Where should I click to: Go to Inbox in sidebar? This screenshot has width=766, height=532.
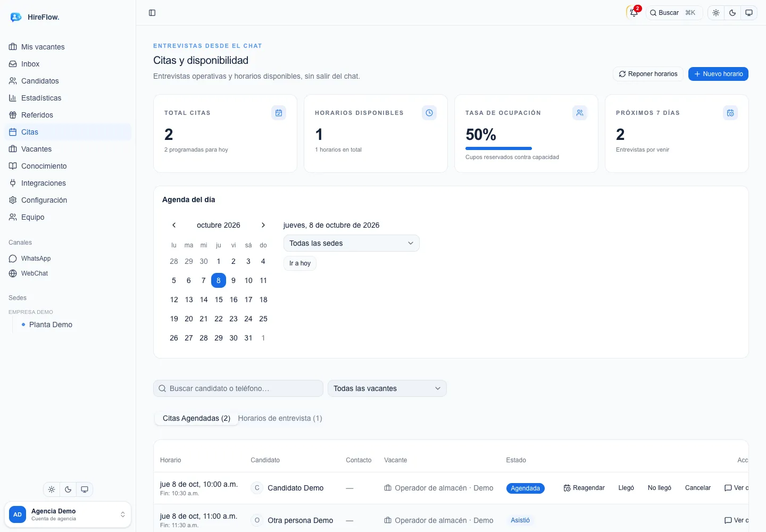(x=68, y=64)
